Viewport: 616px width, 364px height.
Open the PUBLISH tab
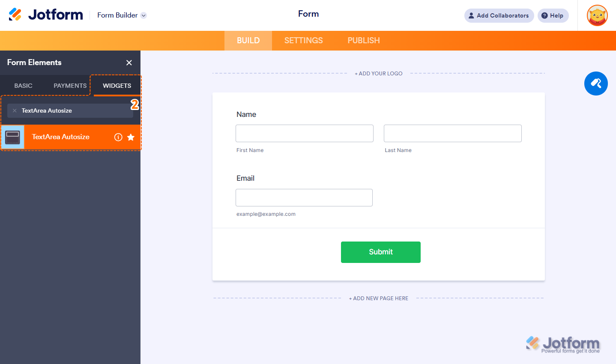click(363, 40)
